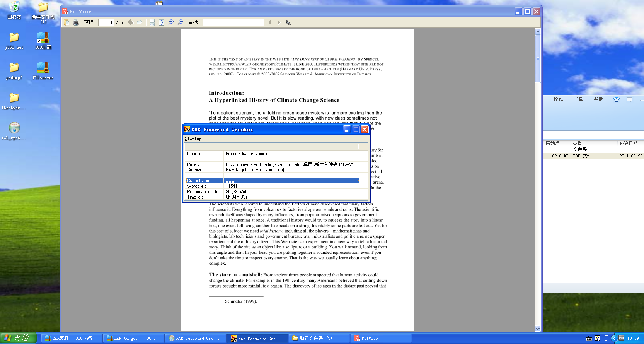Find previous match in PdfView
The width and height of the screenshot is (644, 344).
coord(270,22)
